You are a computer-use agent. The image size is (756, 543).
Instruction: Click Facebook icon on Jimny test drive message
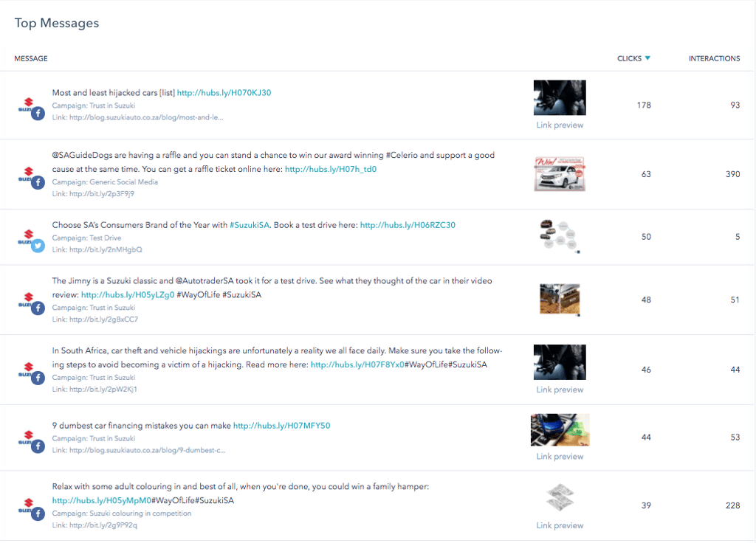pos(38,308)
